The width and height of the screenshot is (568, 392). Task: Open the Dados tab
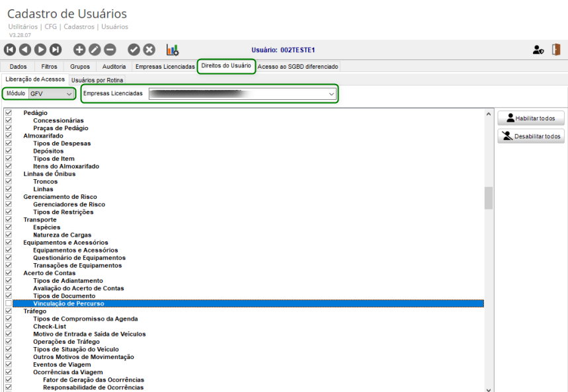coord(18,67)
